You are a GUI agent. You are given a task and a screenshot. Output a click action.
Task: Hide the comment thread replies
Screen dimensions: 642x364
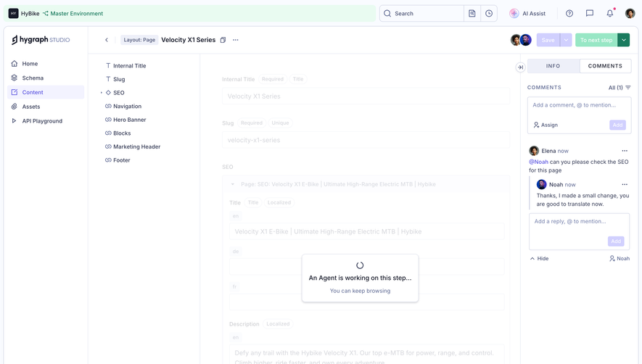click(539, 258)
